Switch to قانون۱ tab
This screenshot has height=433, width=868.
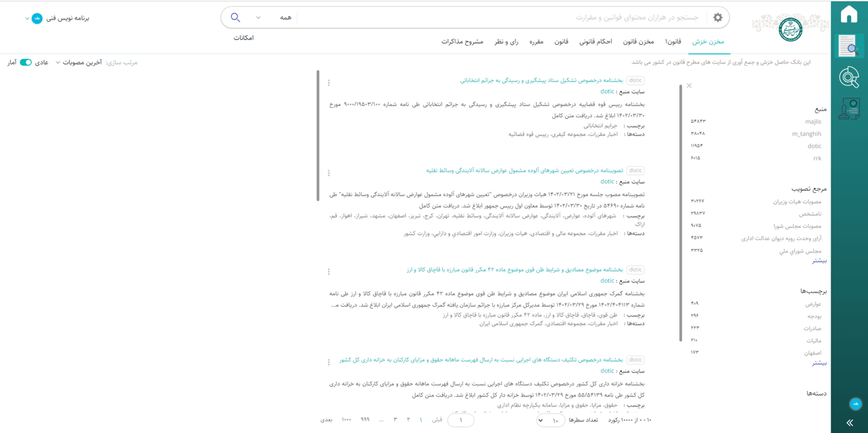pos(673,42)
